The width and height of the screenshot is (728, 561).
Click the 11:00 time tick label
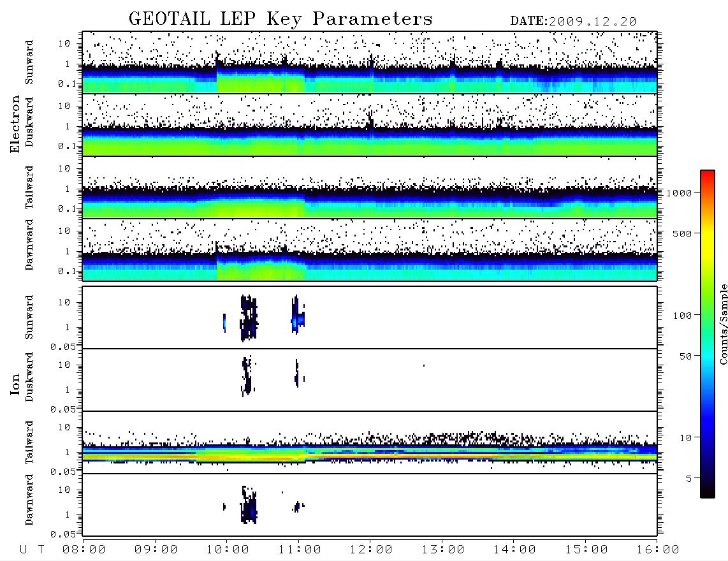(x=300, y=550)
